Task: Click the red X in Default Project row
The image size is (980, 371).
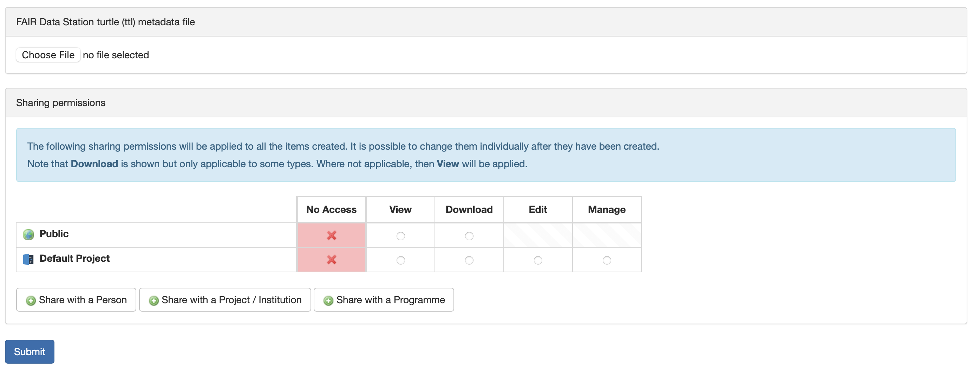Action: click(331, 260)
